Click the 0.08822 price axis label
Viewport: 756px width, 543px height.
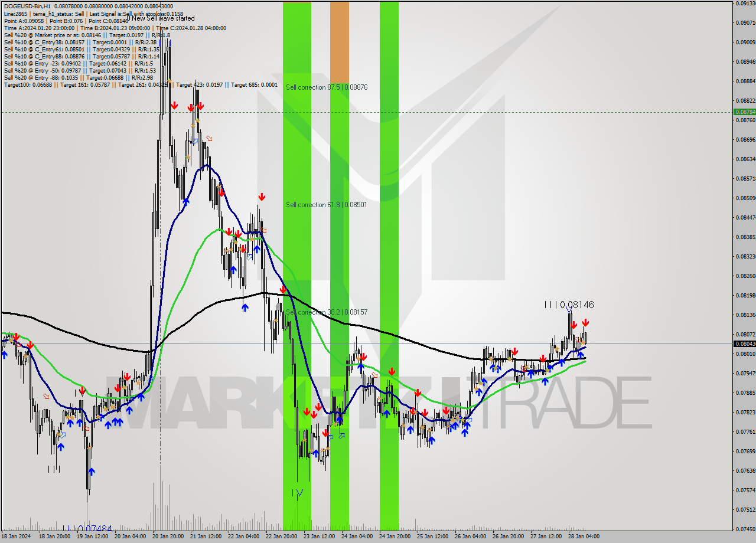click(745, 100)
